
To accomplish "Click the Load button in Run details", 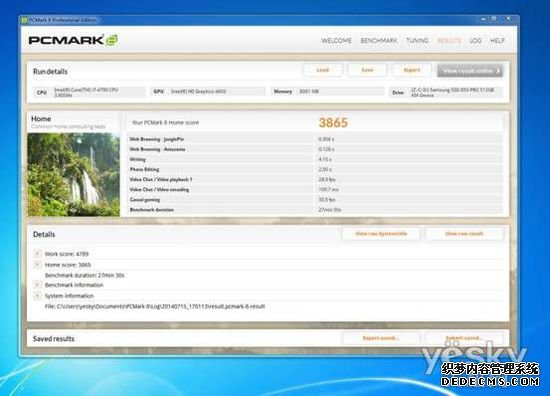I will click(x=323, y=70).
